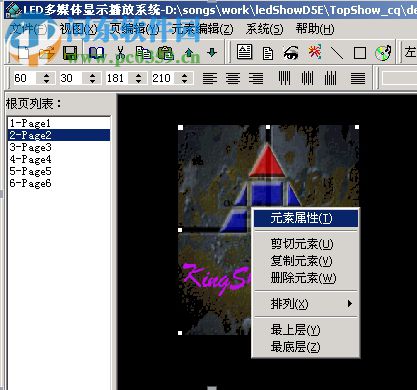Click the top-left resize handle of image

[x=181, y=127]
